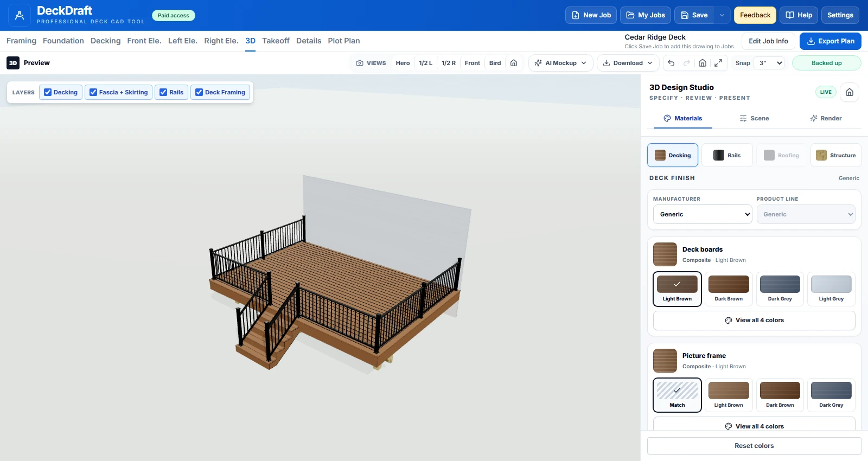Click the home icon next to Bird view
Image resolution: width=868 pixels, height=461 pixels.
click(514, 63)
